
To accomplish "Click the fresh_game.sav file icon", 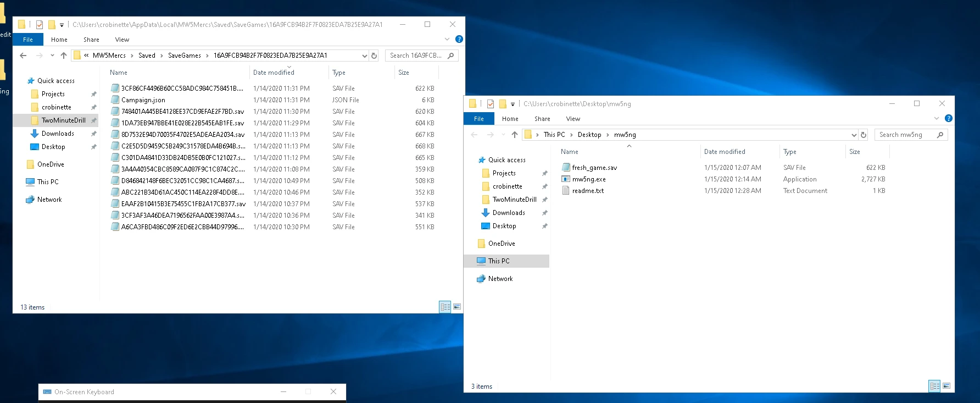I will point(566,168).
